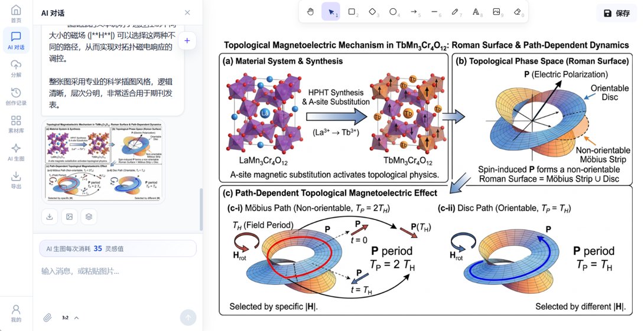
Task: Select the Text tool
Action: [476, 12]
